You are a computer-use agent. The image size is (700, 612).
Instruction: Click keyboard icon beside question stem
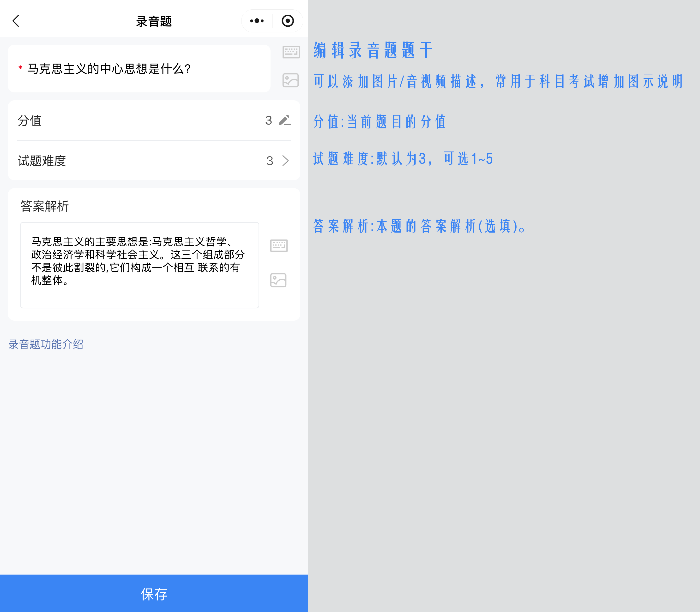click(x=291, y=52)
